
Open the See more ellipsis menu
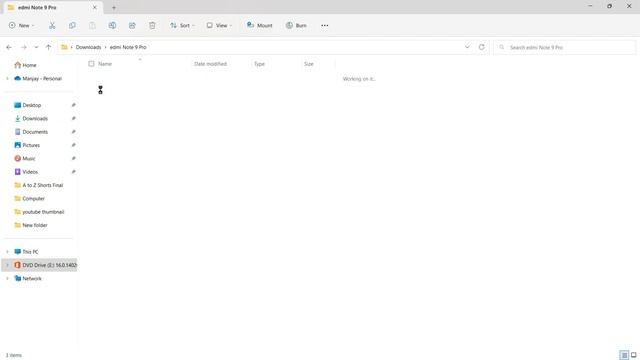(324, 25)
